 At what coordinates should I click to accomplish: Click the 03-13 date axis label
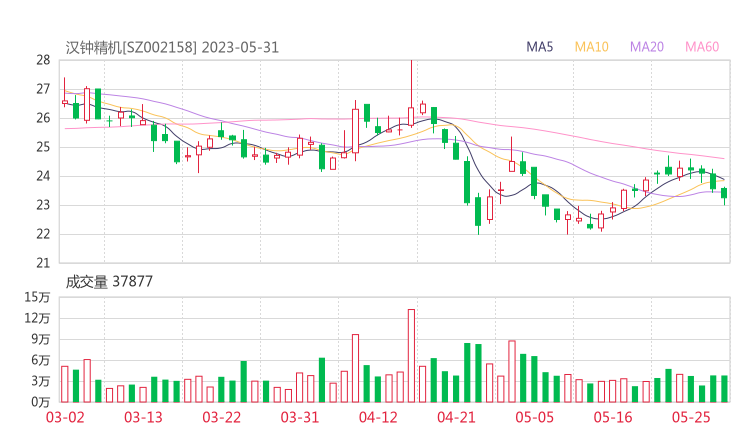(x=143, y=417)
